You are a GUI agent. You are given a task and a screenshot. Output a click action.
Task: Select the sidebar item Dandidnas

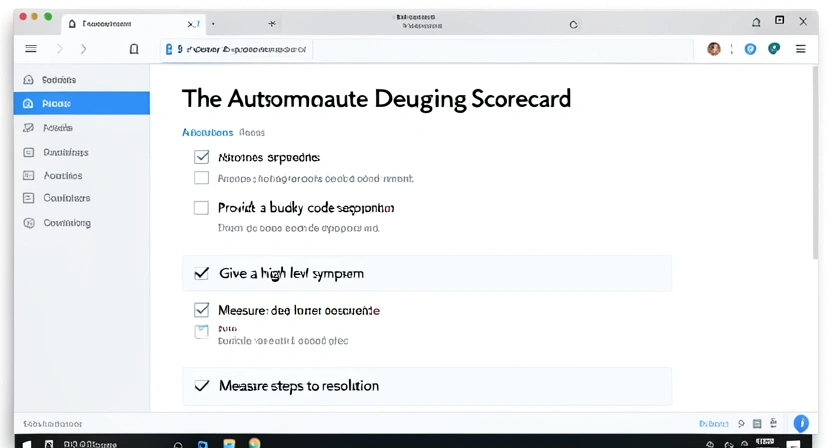82,152
